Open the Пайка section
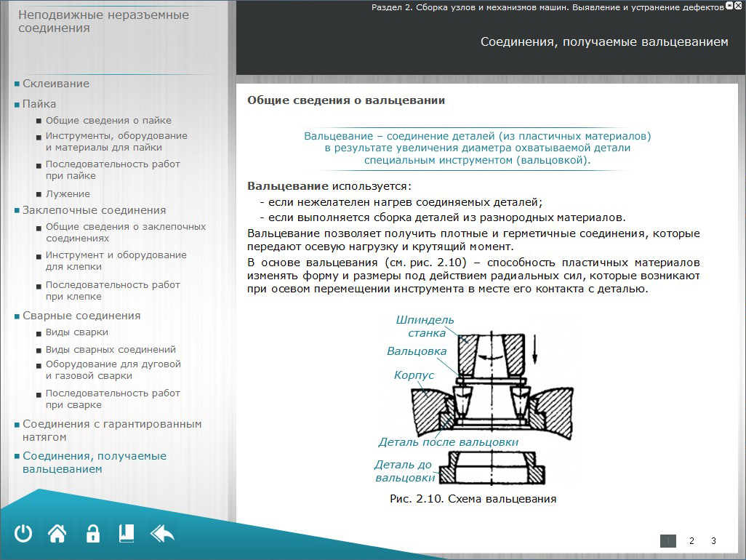Screen dimensions: 746x560 point(39,104)
